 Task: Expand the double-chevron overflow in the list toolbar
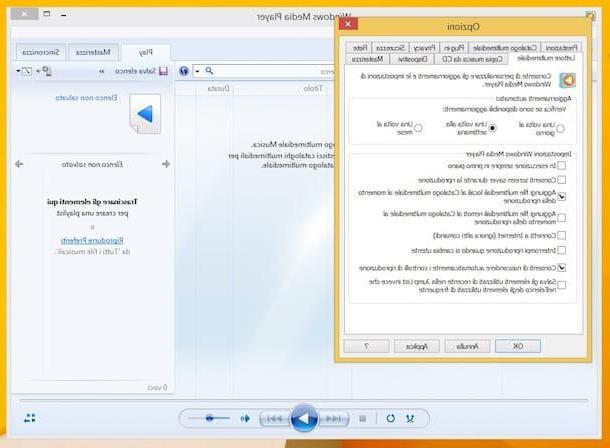102,72
